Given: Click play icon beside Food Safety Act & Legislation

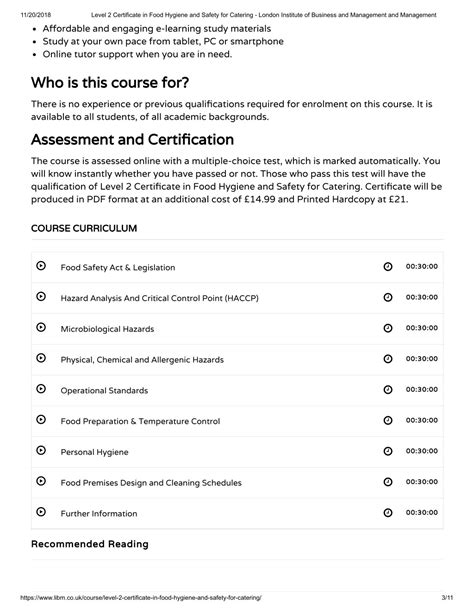Looking at the screenshot, I should pos(41,266).
